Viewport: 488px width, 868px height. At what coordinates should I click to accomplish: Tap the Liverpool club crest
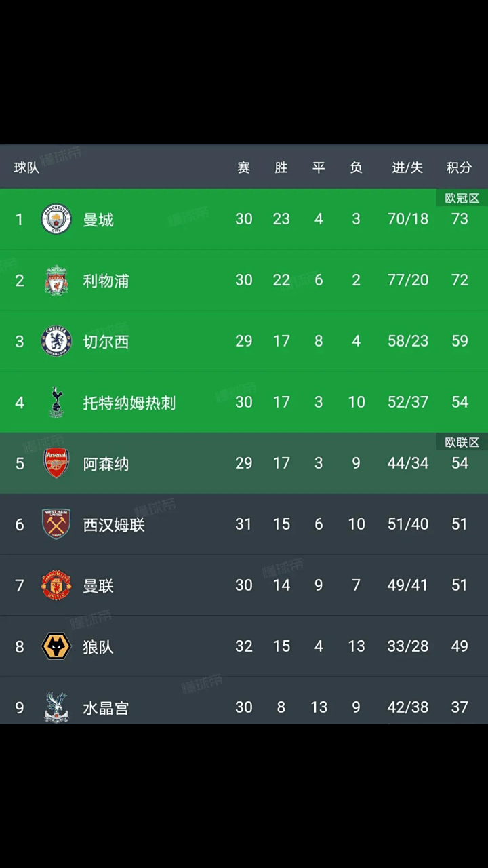click(56, 280)
